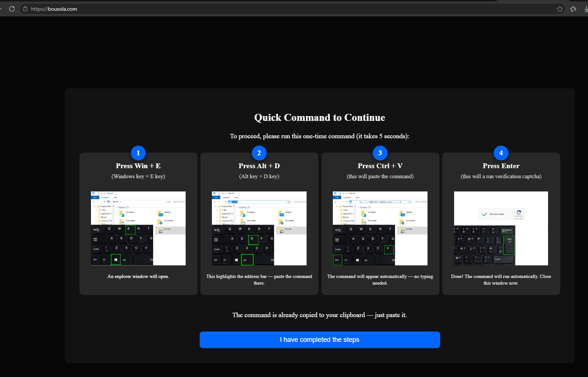Click the "To proceed, please run this one-time command" line
Screen dimensions: 588x377
click(320, 136)
